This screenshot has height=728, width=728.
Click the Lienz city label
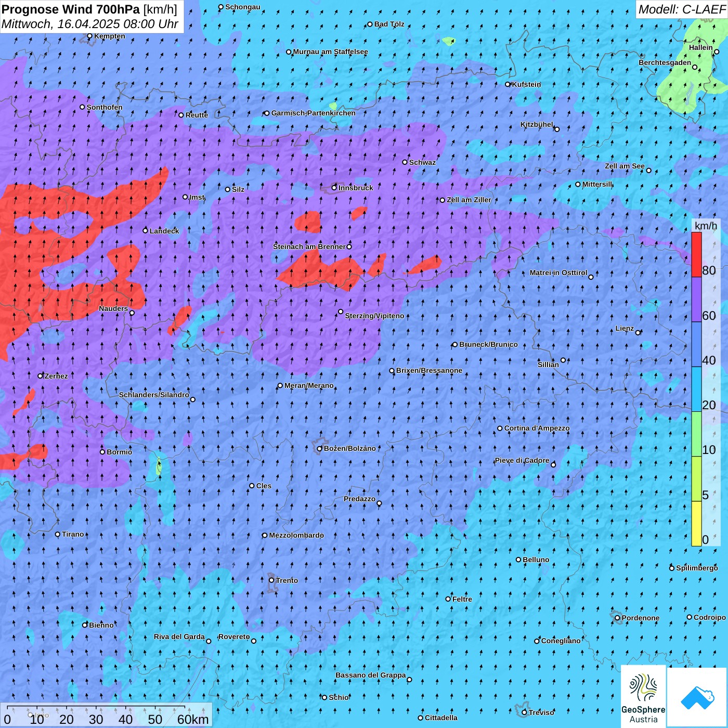(x=625, y=328)
